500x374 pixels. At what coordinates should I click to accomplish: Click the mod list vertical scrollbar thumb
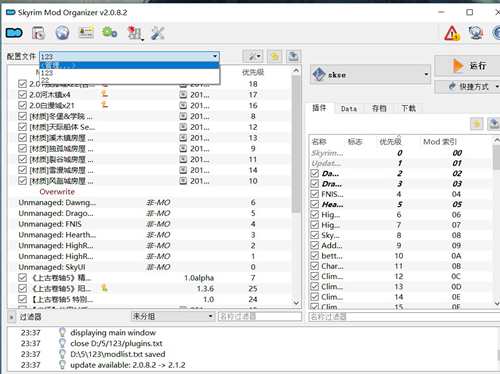296,143
